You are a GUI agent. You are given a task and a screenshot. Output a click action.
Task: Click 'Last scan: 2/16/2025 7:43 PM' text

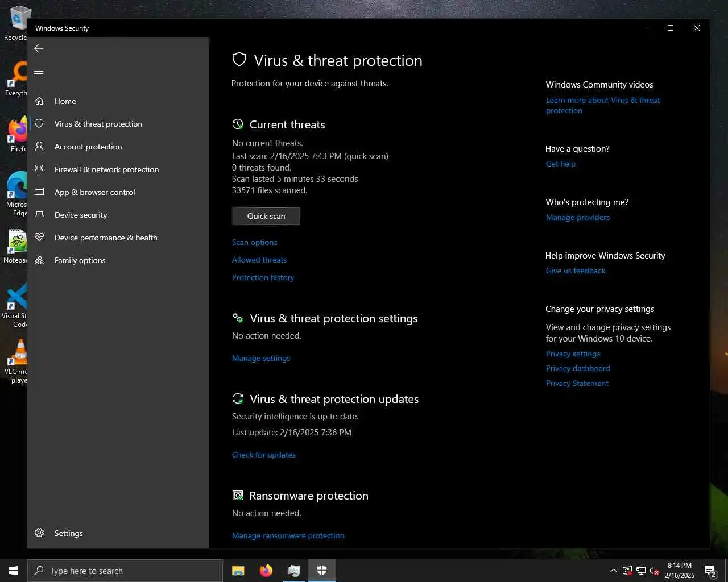point(287,156)
